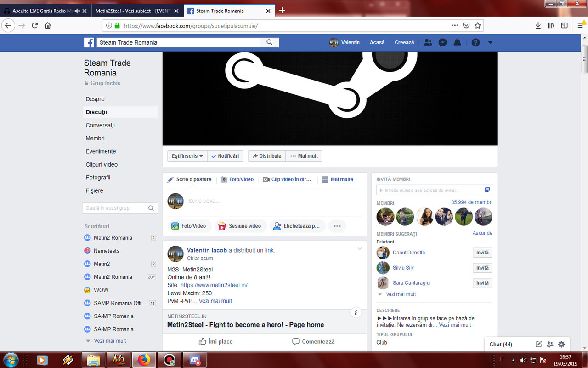Open Membri section in group sidebar
Screen dimensions: 588x368
click(x=95, y=138)
